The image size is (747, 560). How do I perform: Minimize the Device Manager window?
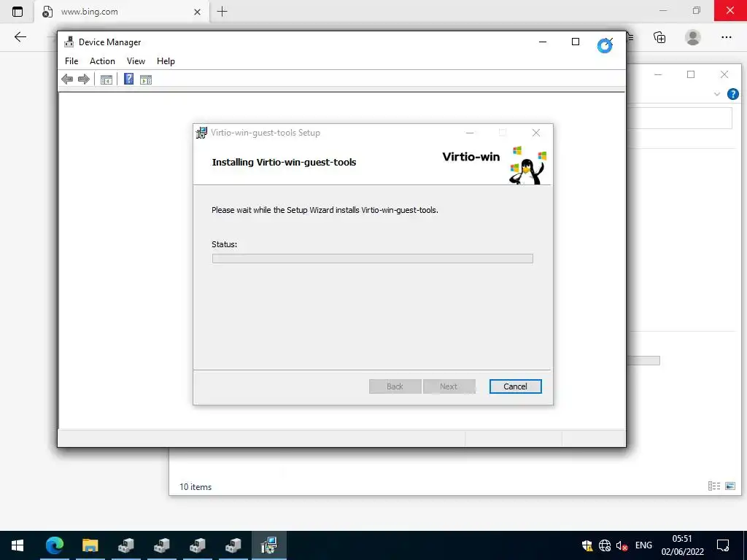point(542,42)
